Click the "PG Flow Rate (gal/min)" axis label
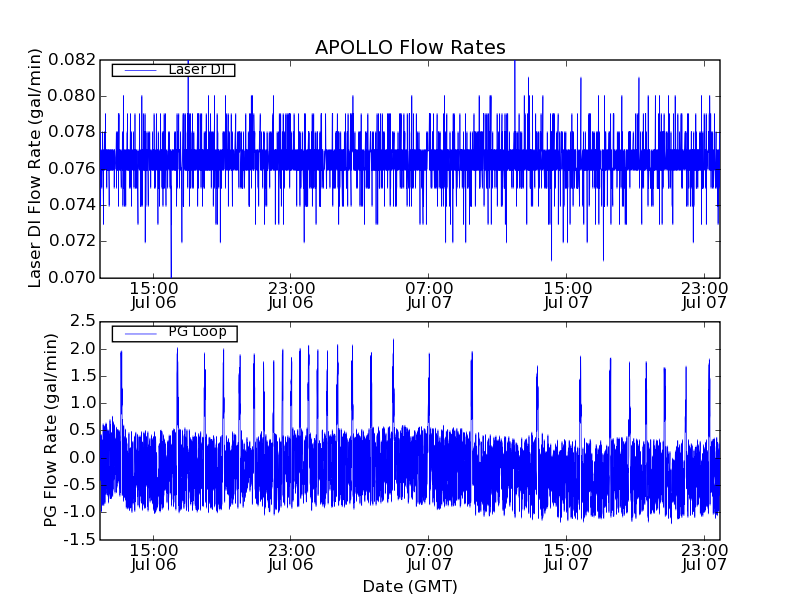 (50, 430)
